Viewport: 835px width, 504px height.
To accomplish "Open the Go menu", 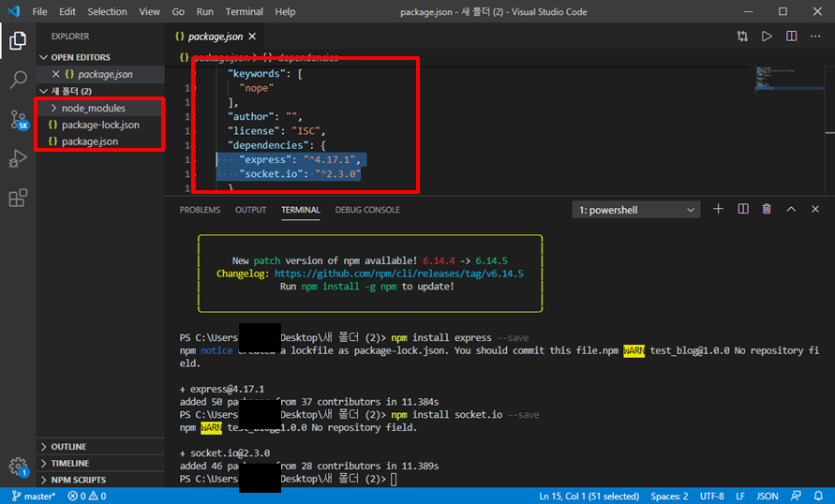I will [178, 11].
